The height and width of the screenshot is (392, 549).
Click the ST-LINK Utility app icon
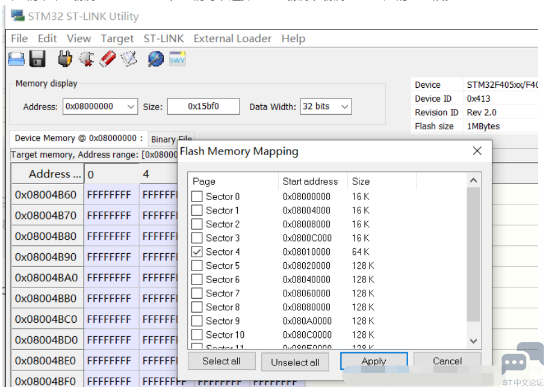(x=17, y=16)
